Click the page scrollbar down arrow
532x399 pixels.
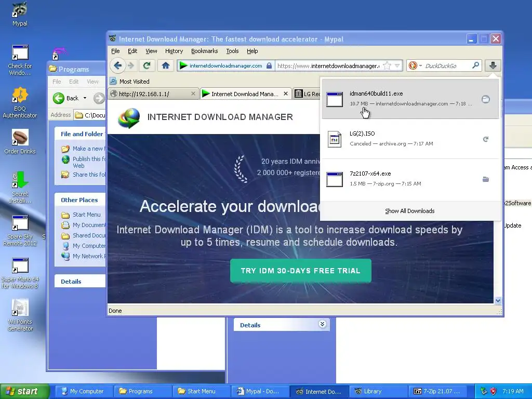click(x=498, y=300)
